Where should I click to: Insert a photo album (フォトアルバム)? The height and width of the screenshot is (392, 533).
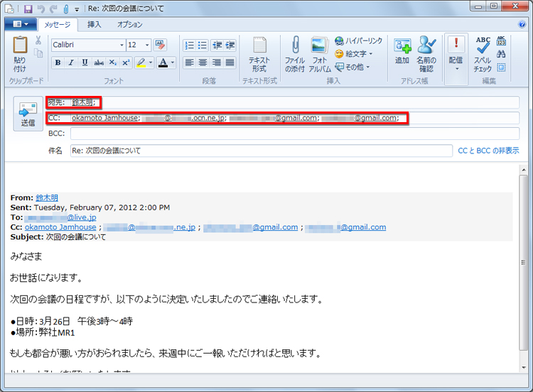pyautogui.click(x=320, y=55)
